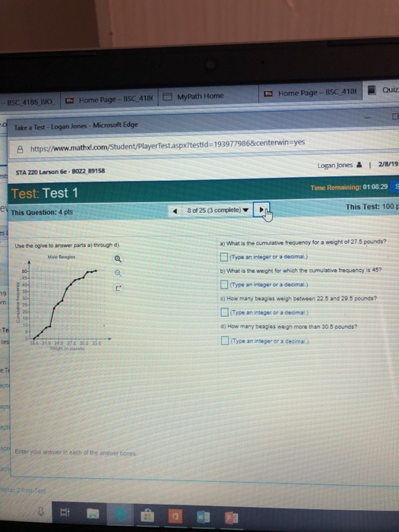Switch to the BSC_4186_BIO tab
The image size is (399, 532).
pyautogui.click(x=30, y=102)
